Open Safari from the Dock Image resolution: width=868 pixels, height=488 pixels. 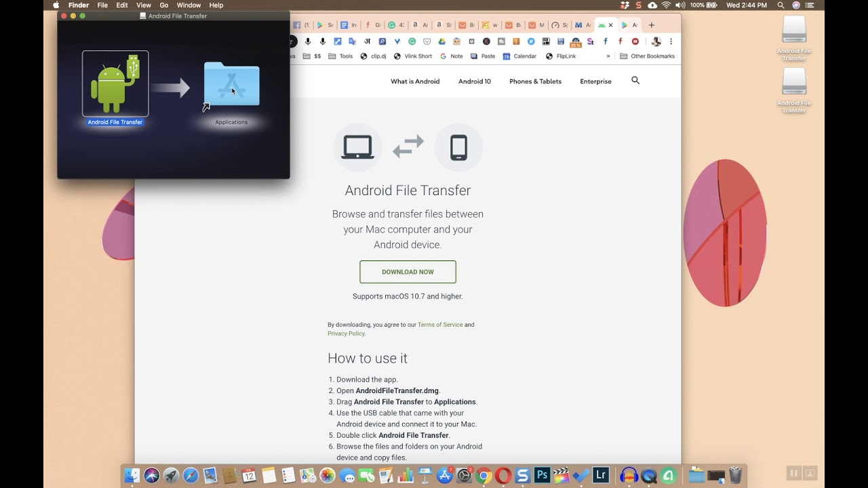pyautogui.click(x=191, y=476)
